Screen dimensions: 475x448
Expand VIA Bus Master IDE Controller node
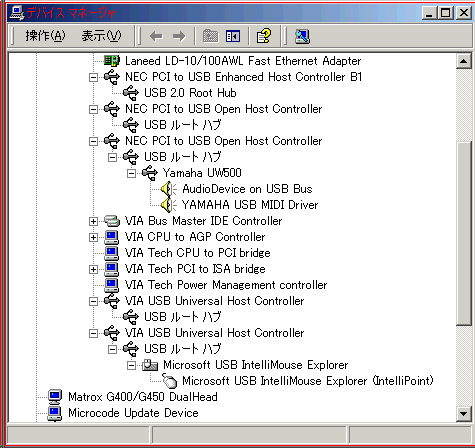click(93, 221)
